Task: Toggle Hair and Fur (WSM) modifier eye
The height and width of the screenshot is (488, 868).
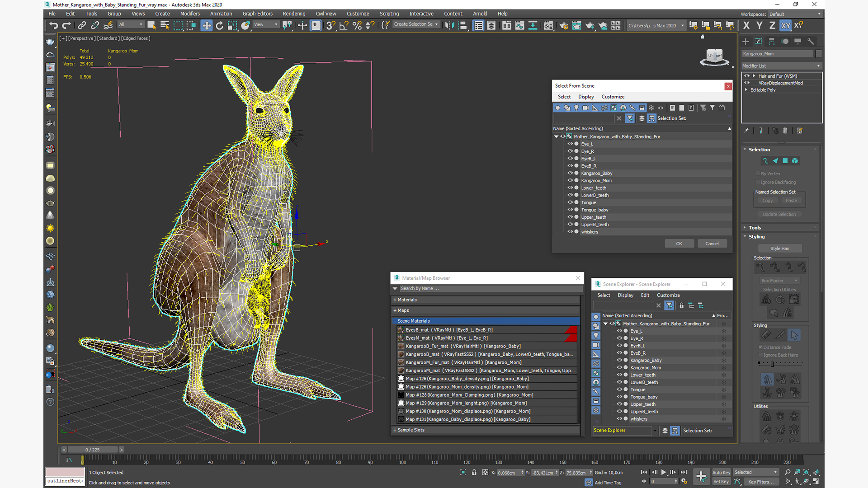Action: [747, 76]
